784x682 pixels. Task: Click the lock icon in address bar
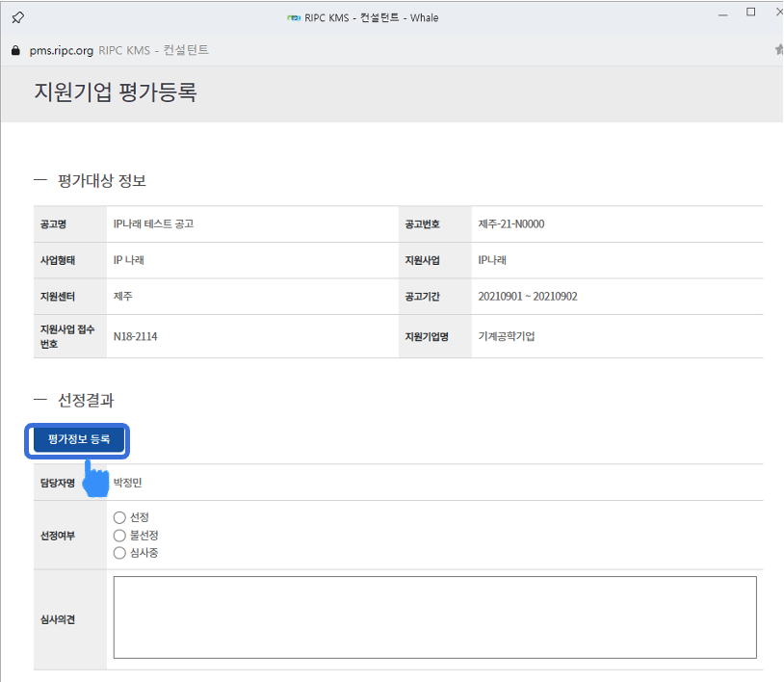coord(14,50)
